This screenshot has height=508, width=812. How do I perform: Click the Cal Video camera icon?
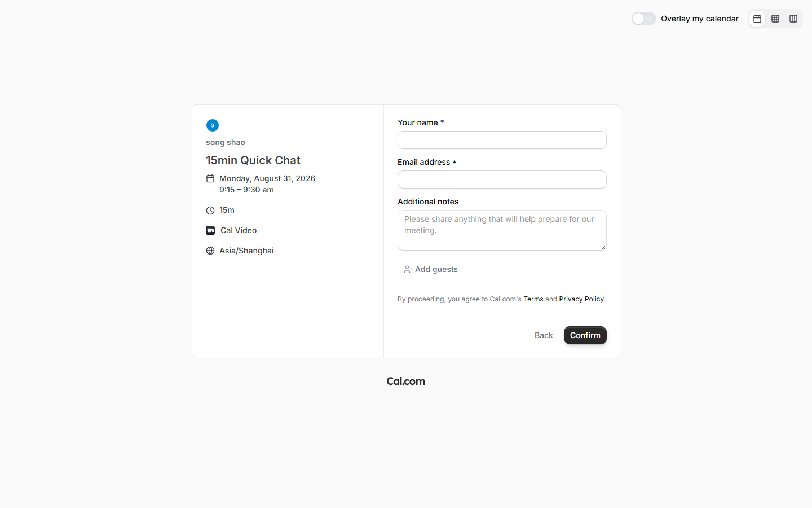pyautogui.click(x=210, y=230)
